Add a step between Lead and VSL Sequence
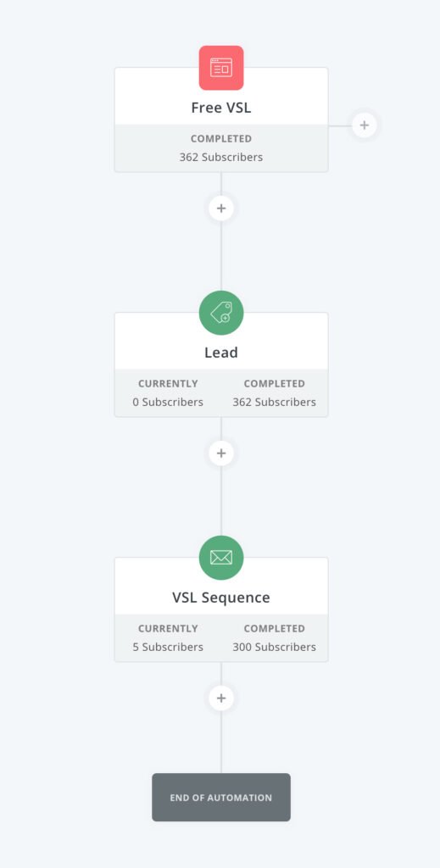 click(221, 453)
